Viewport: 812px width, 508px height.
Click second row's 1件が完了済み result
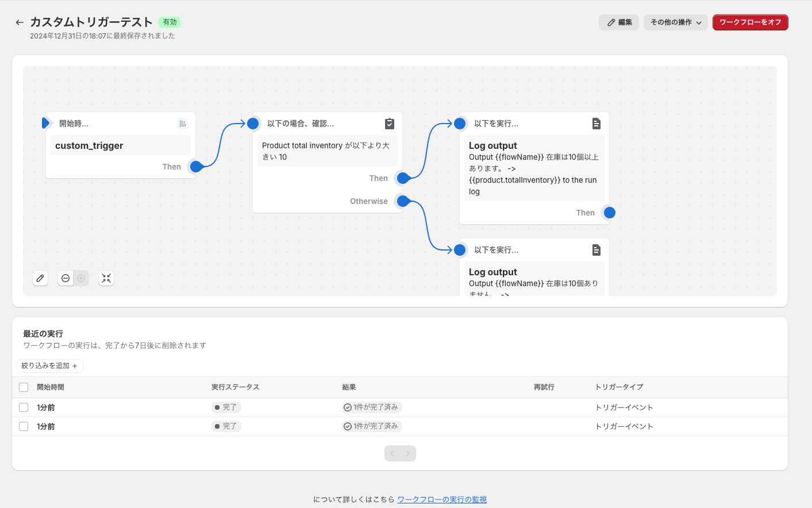click(x=372, y=426)
